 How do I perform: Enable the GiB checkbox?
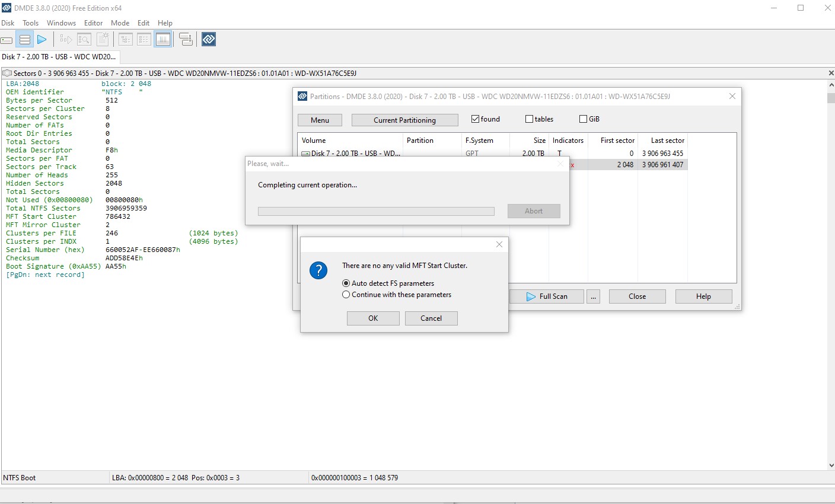pyautogui.click(x=583, y=119)
